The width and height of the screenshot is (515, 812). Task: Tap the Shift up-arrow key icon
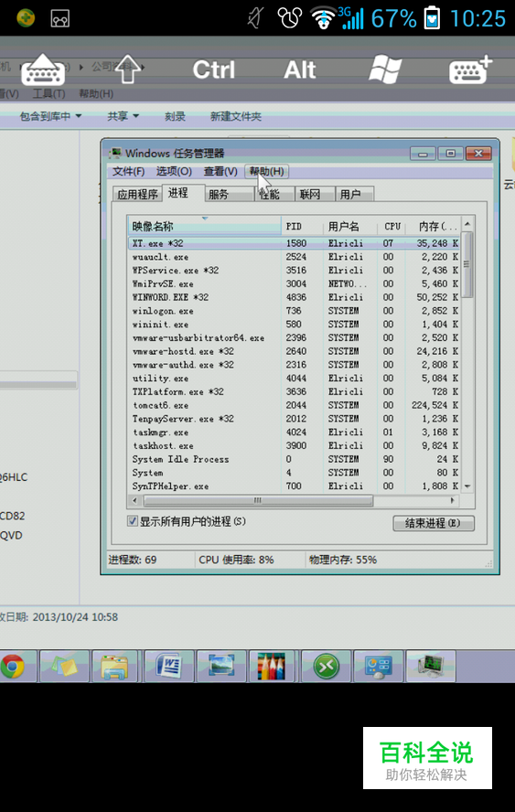point(127,69)
